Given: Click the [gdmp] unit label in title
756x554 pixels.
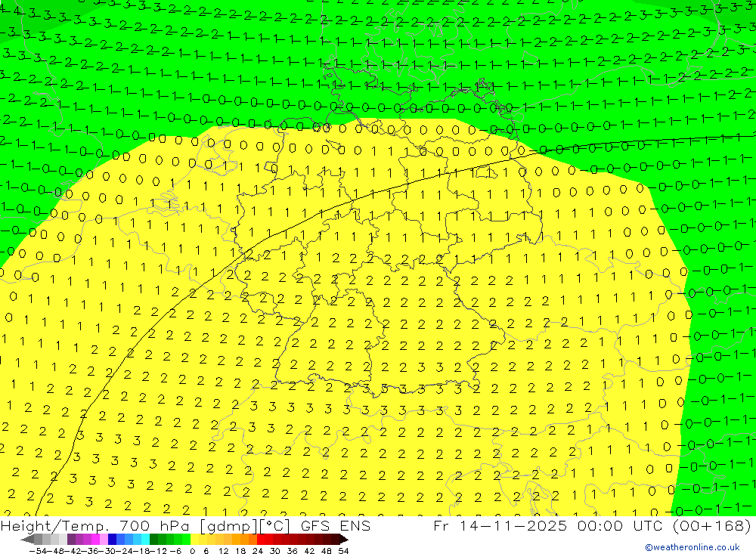Looking at the screenshot, I should [228, 526].
